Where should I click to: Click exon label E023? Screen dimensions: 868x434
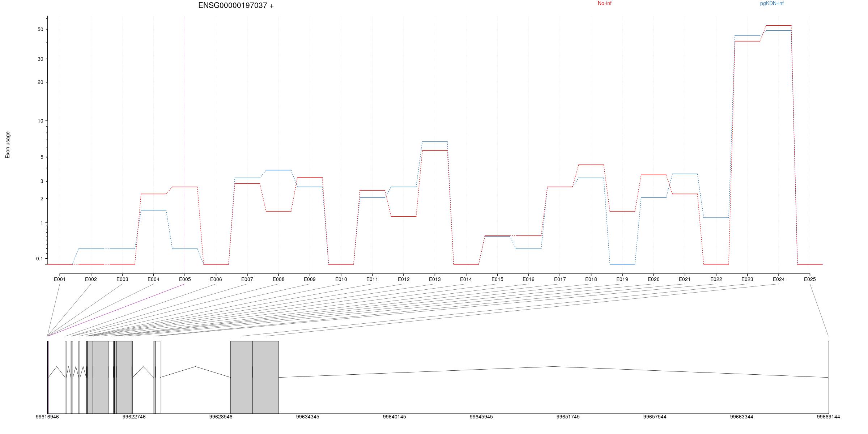pos(747,279)
